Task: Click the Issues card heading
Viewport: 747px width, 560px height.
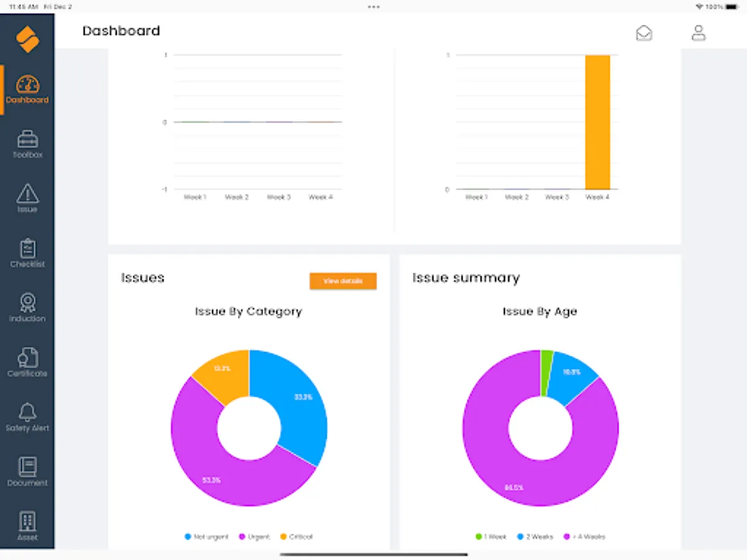Action: (x=143, y=278)
